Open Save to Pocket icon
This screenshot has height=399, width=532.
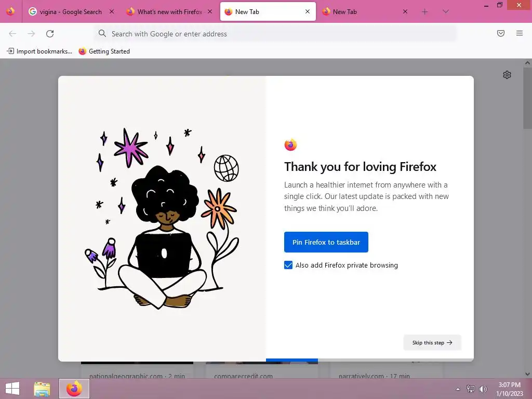pyautogui.click(x=501, y=33)
